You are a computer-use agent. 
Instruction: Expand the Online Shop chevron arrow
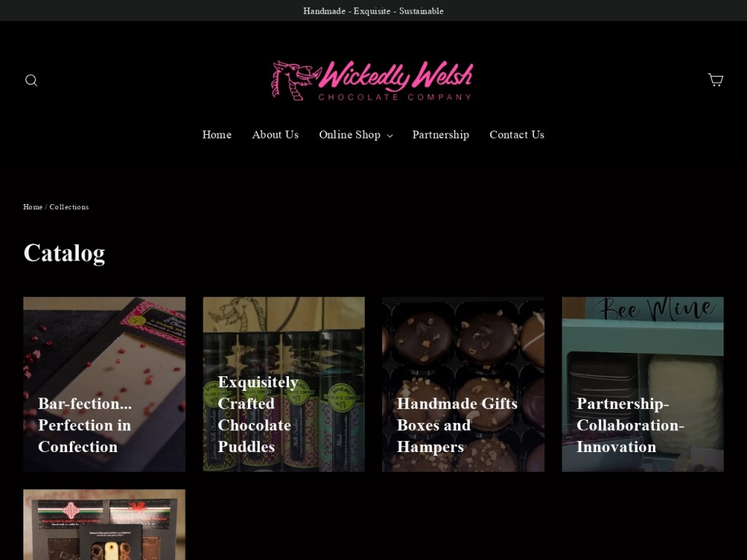click(390, 136)
